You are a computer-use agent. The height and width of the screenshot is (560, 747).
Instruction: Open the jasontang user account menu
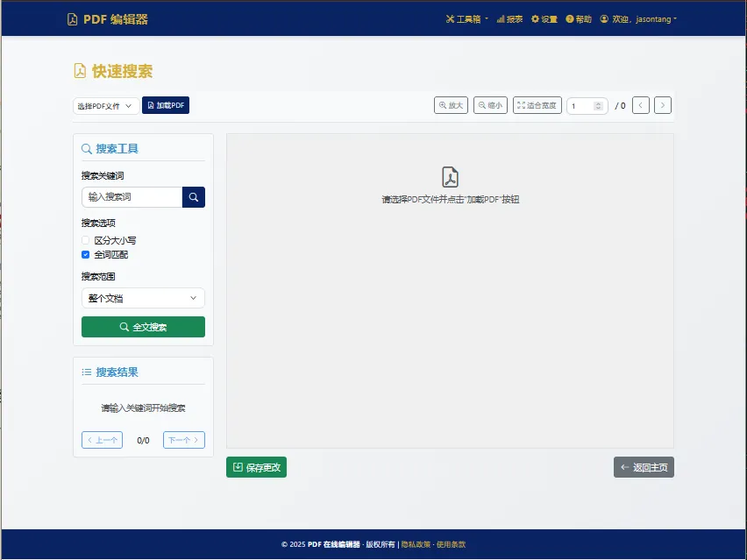638,19
